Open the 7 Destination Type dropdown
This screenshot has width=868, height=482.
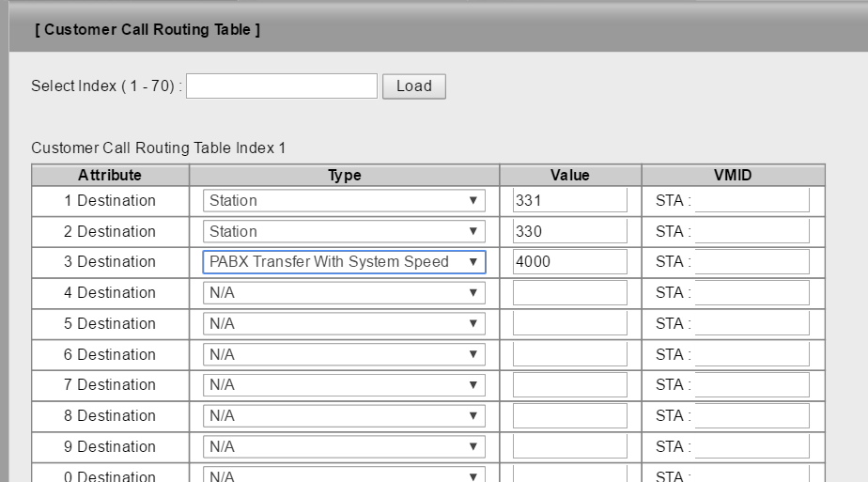pos(344,385)
